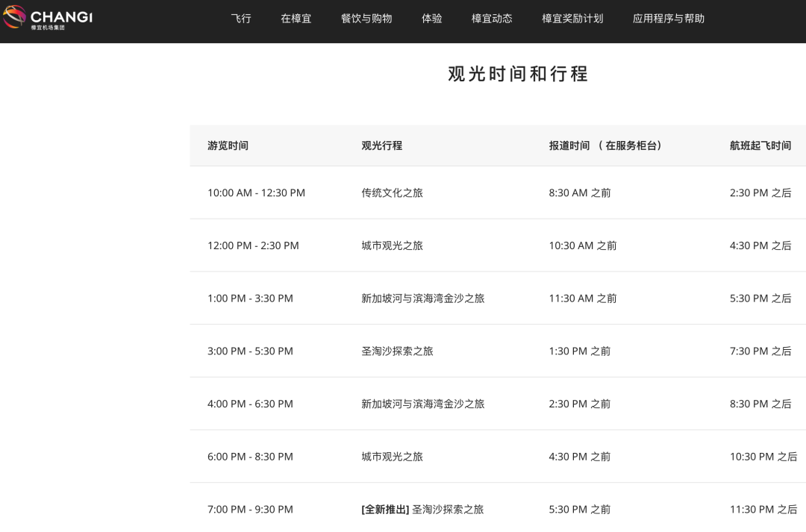Select the 3:00 PM - 5:30 PM time cell
This screenshot has width=806, height=532.
[x=250, y=351]
